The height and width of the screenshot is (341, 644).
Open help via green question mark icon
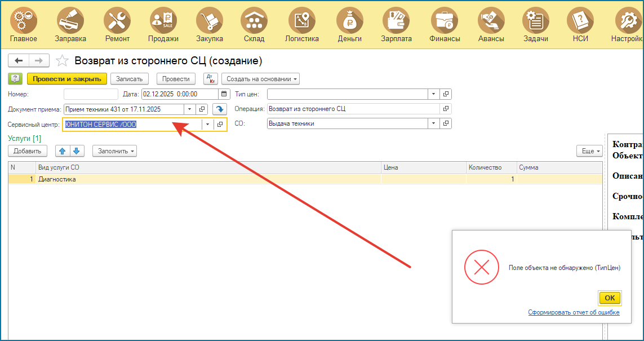point(15,79)
